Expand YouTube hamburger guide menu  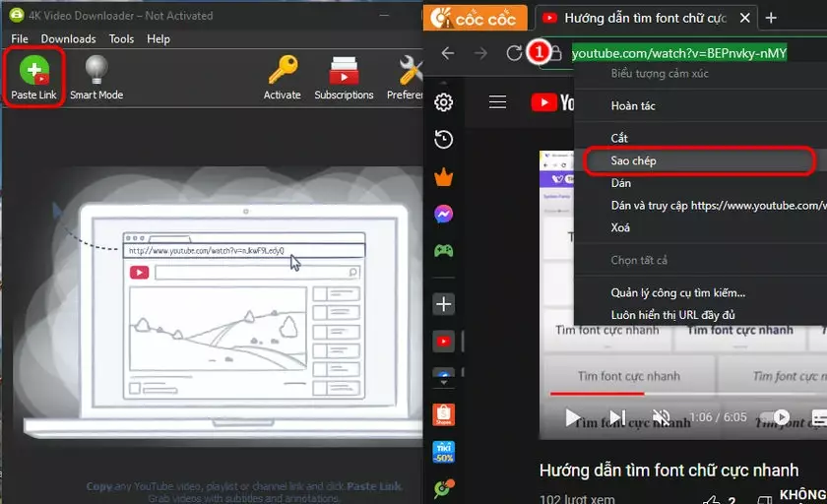point(497,102)
